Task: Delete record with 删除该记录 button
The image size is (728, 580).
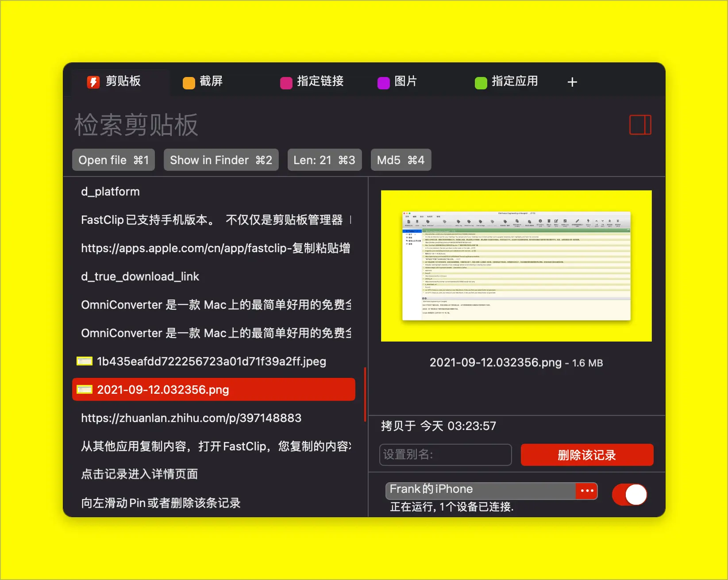Action: (587, 455)
